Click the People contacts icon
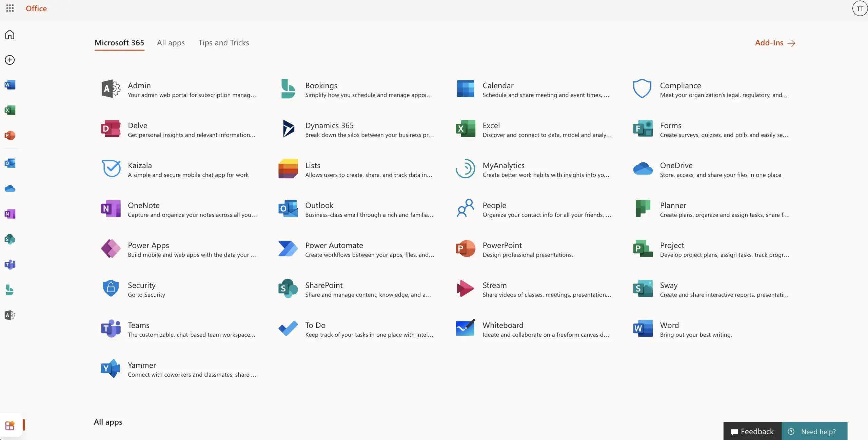This screenshot has width=868, height=440. coord(466,208)
